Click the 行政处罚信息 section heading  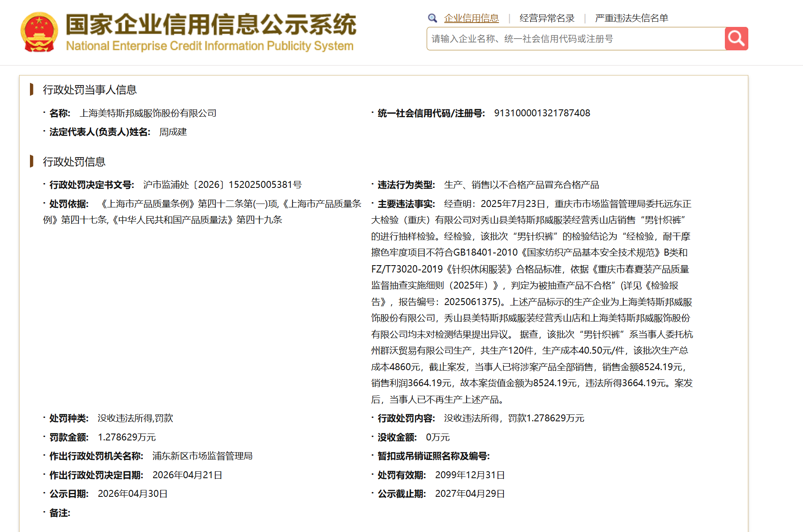click(x=74, y=162)
